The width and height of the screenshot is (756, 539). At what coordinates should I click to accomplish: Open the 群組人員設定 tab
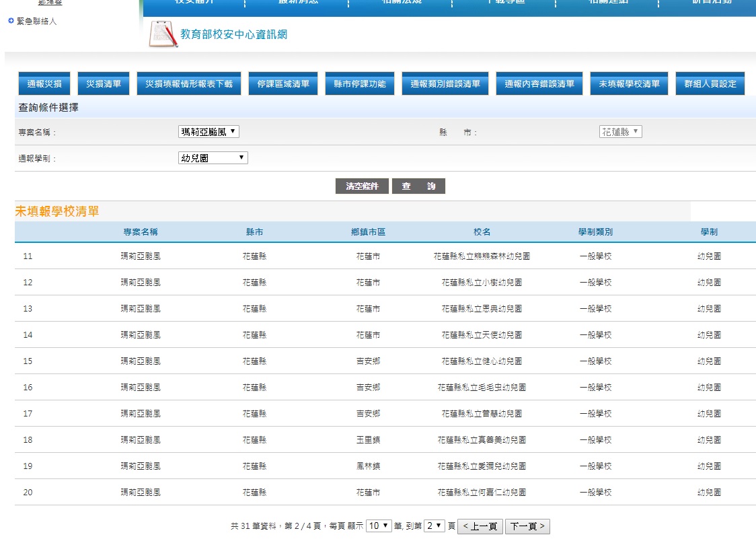pyautogui.click(x=710, y=84)
